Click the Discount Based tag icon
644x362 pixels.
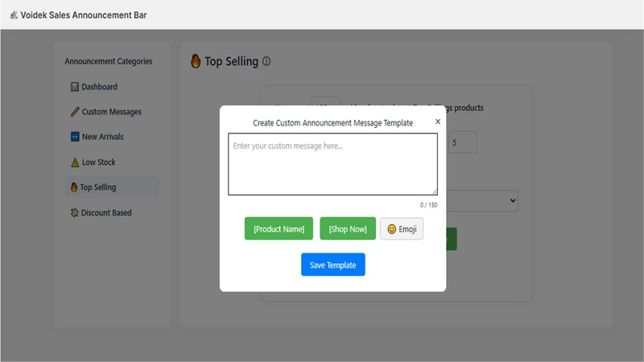coord(74,212)
